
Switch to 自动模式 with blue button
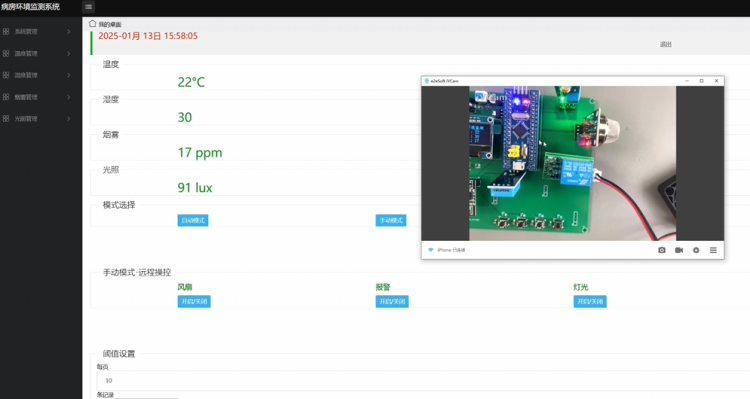193,220
